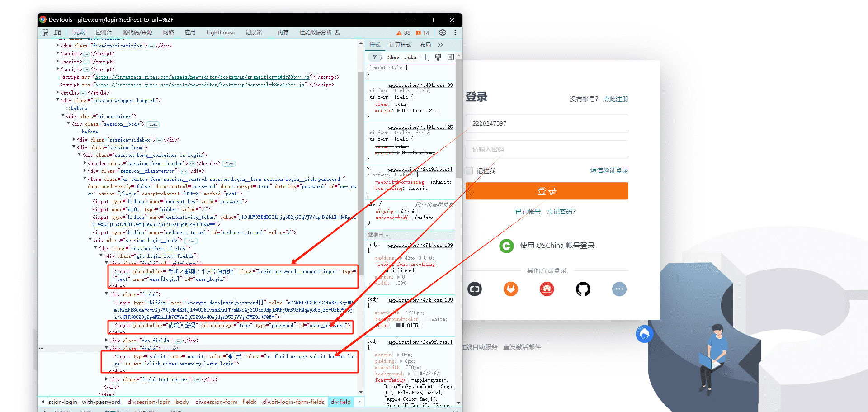The width and height of the screenshot is (868, 412).
Task: Check the 记住我 remember me checkbox
Action: click(469, 170)
